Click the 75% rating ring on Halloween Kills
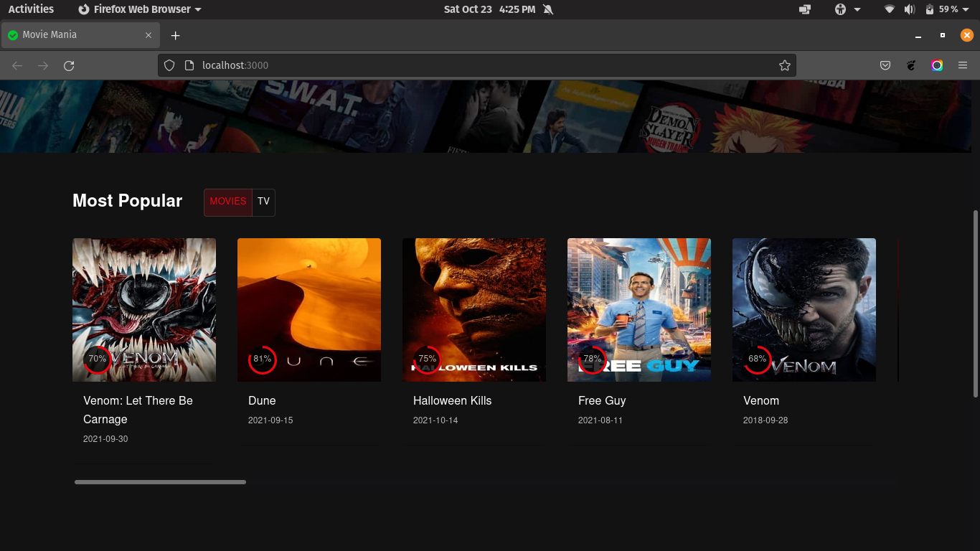Viewport: 980px width, 551px height. (428, 359)
